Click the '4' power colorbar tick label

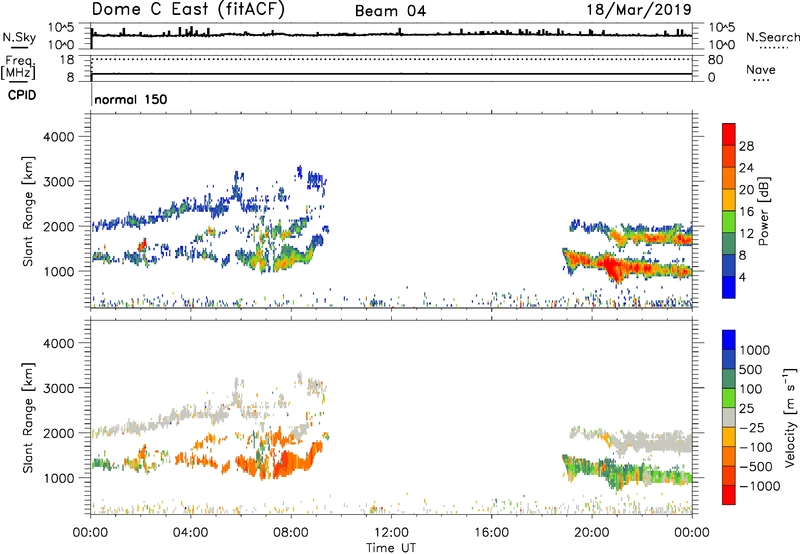743,277
